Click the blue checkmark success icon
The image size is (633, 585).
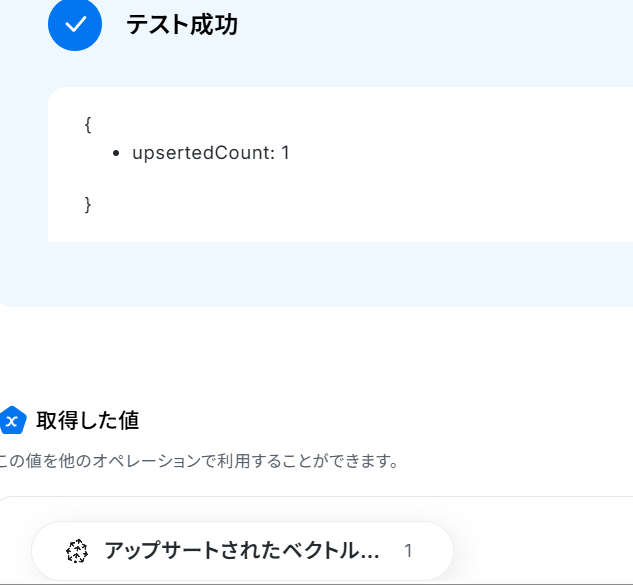tap(75, 24)
